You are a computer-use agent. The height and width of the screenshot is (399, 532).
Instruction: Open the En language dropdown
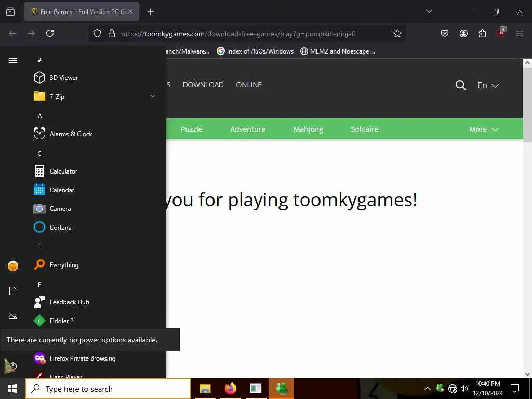pyautogui.click(x=488, y=85)
